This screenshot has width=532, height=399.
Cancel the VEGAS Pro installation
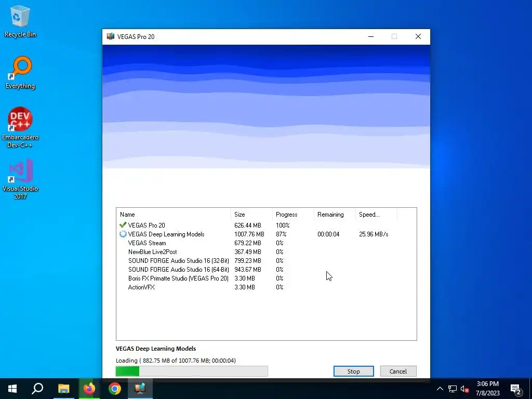398,371
